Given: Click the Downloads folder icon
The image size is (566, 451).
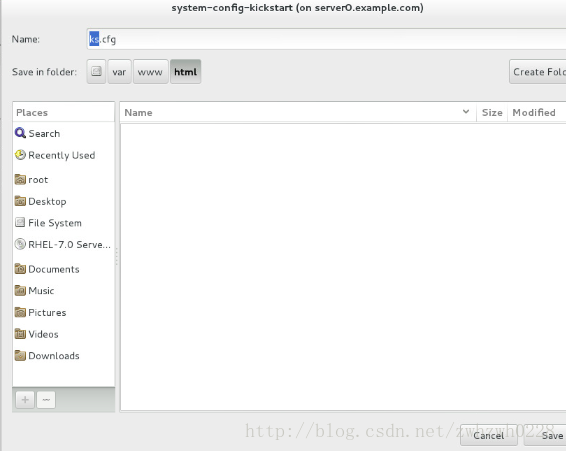Looking at the screenshot, I should (20, 356).
